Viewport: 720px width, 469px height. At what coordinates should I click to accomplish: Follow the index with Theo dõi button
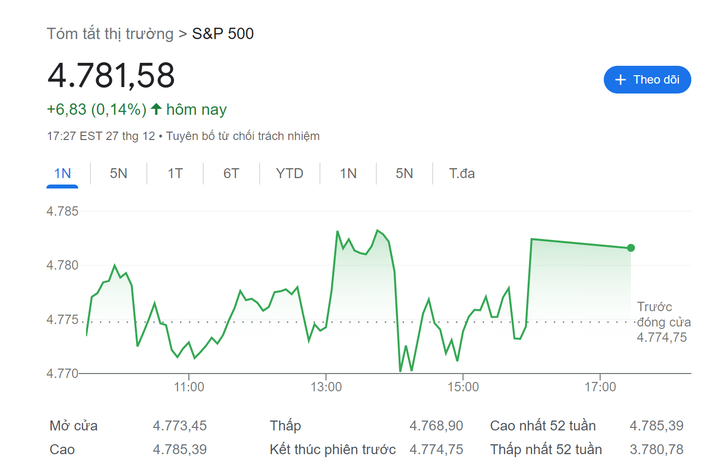(x=647, y=80)
